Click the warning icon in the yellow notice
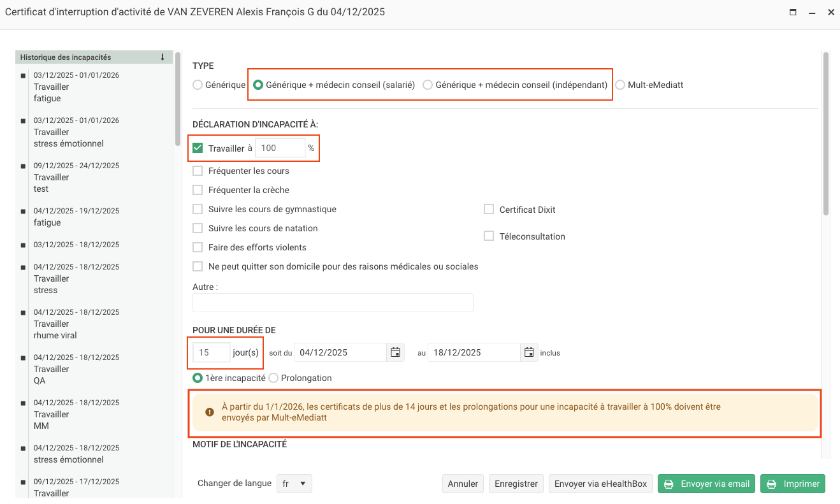The width and height of the screenshot is (840, 504). (x=209, y=412)
